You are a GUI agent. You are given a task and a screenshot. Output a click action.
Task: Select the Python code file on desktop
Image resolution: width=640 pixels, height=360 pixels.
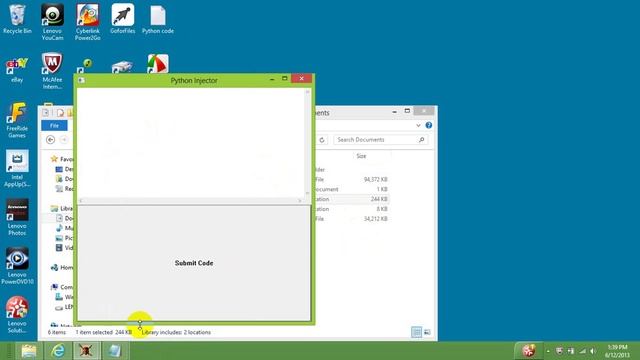(158, 19)
